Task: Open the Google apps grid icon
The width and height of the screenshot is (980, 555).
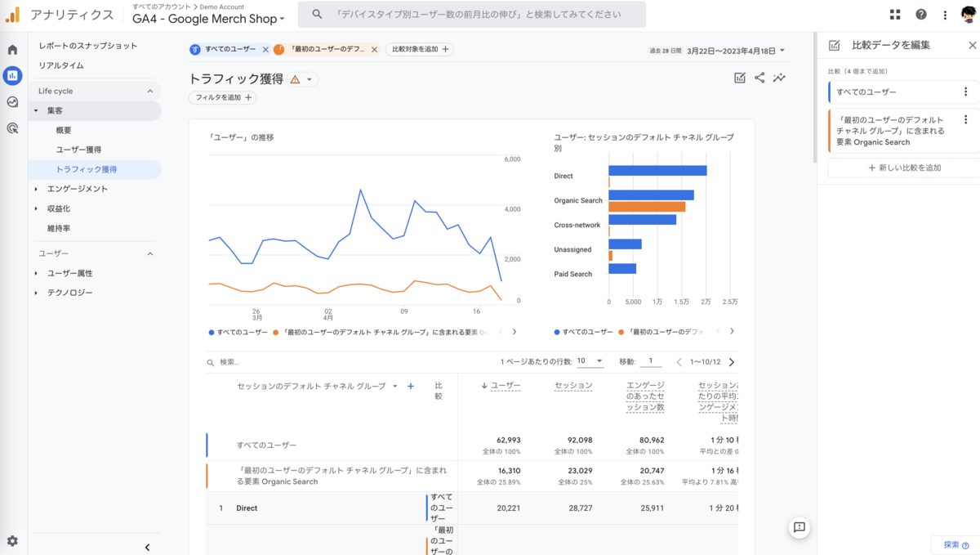Action: pyautogui.click(x=895, y=14)
